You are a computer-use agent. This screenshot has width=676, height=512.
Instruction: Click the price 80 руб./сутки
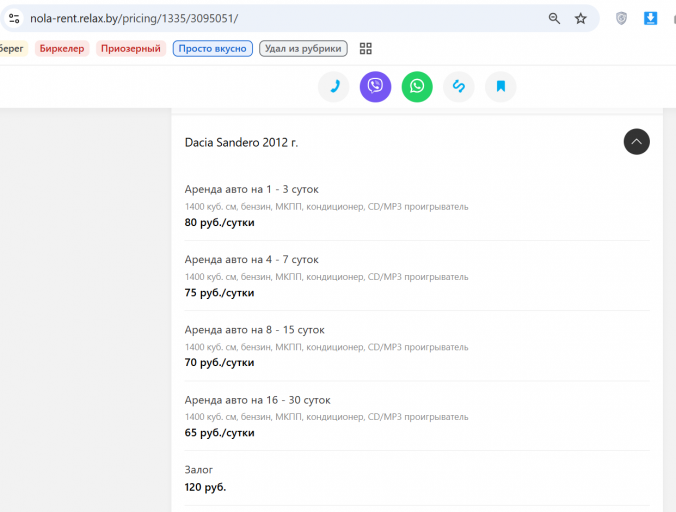[219, 222]
